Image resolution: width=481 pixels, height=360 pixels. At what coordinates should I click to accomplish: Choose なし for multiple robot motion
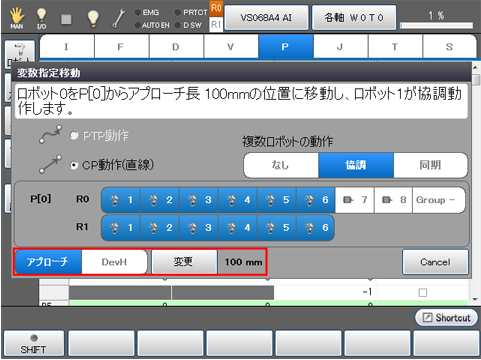[x=281, y=165]
